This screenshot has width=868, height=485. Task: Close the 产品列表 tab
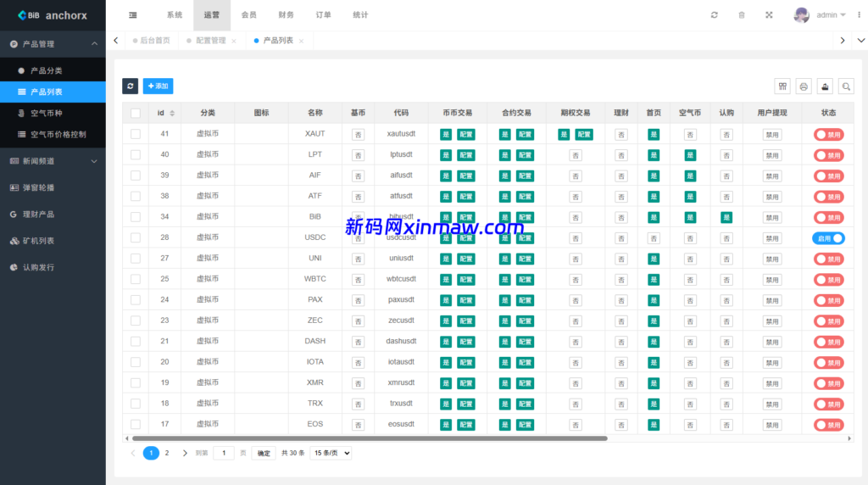(x=301, y=41)
